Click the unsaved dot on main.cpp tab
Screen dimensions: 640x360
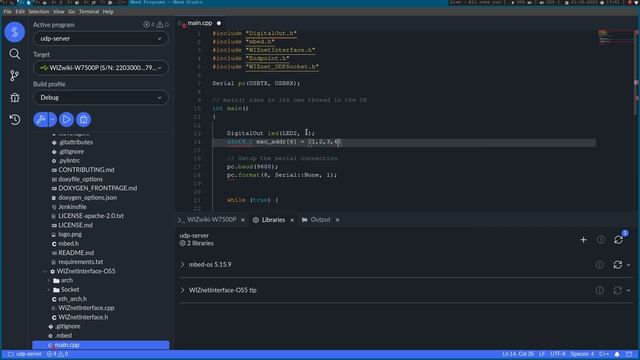pos(219,23)
